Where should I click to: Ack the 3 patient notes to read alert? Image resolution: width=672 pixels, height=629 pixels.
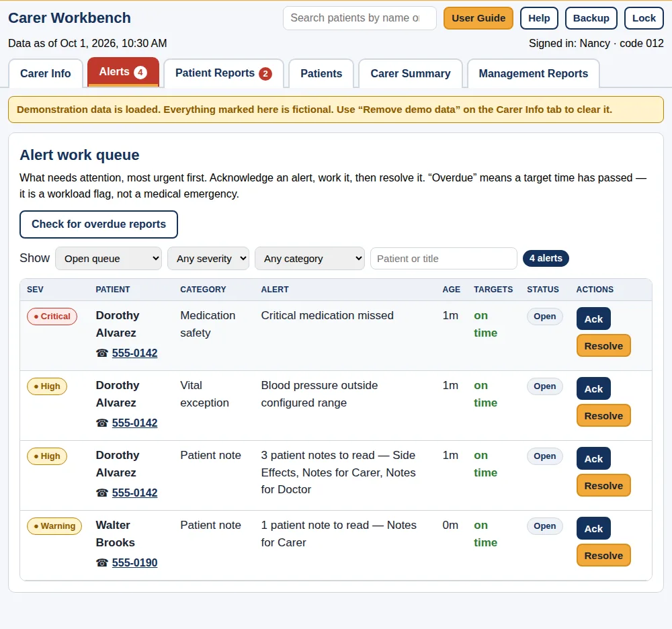[593, 458]
